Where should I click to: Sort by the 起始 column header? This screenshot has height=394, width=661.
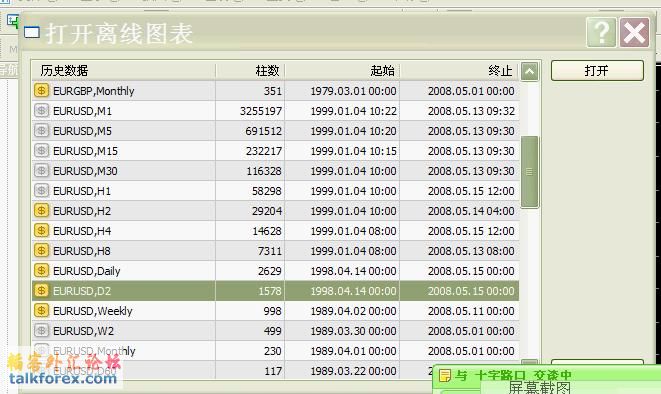pos(343,70)
